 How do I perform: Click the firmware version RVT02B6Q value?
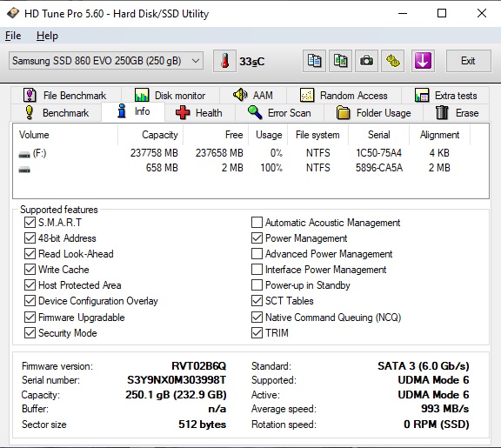pyautogui.click(x=198, y=365)
